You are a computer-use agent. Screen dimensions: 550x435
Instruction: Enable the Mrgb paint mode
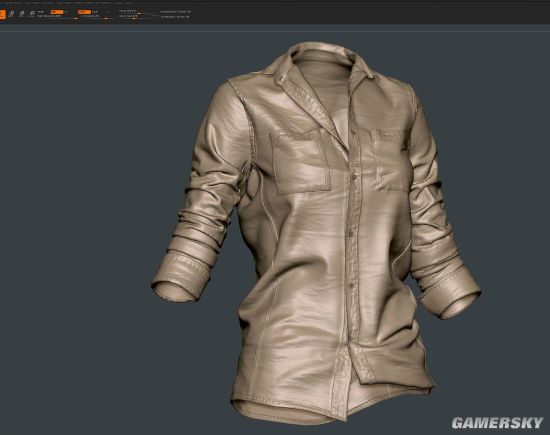pyautogui.click(x=41, y=12)
